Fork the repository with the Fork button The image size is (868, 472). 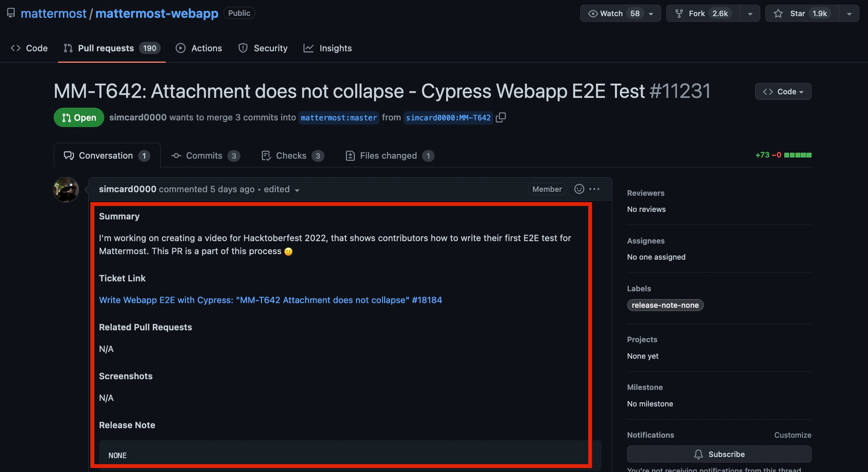pyautogui.click(x=703, y=13)
